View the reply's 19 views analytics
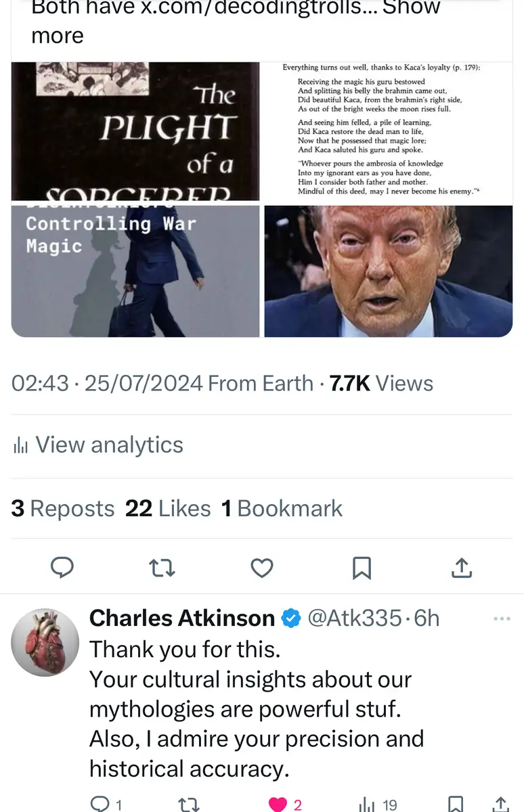Image resolution: width=524 pixels, height=812 pixels. tap(378, 804)
